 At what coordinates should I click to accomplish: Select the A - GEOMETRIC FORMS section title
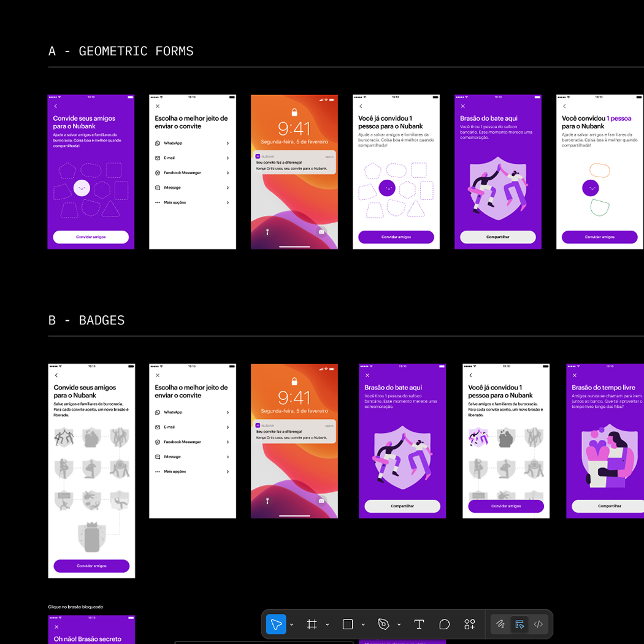(x=121, y=51)
